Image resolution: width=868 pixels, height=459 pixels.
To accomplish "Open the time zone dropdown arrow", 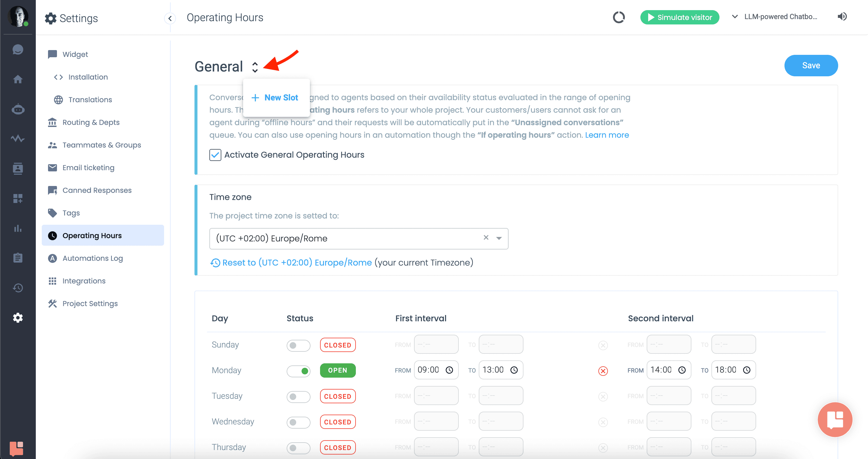I will [499, 238].
